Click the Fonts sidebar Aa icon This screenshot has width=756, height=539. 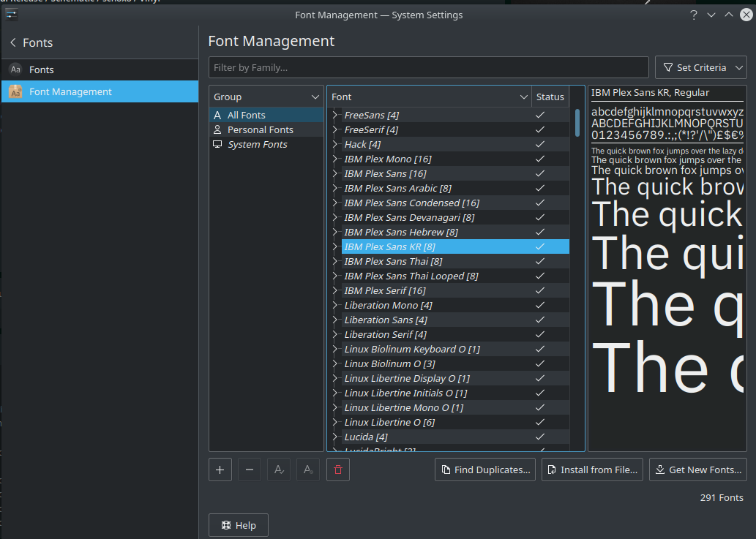[15, 69]
